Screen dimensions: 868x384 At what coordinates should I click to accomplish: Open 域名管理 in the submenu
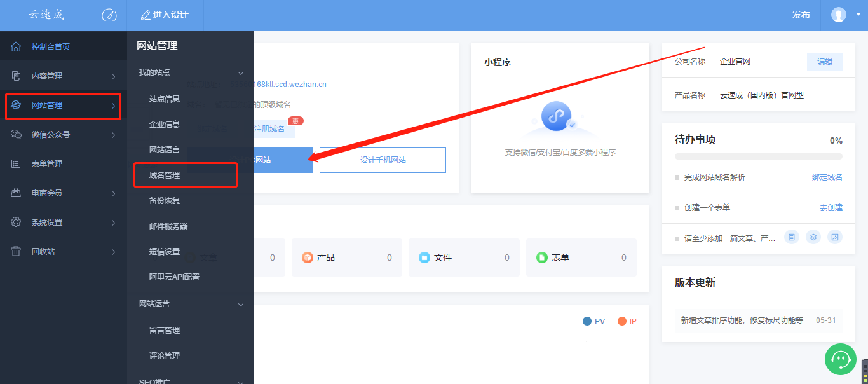click(165, 175)
